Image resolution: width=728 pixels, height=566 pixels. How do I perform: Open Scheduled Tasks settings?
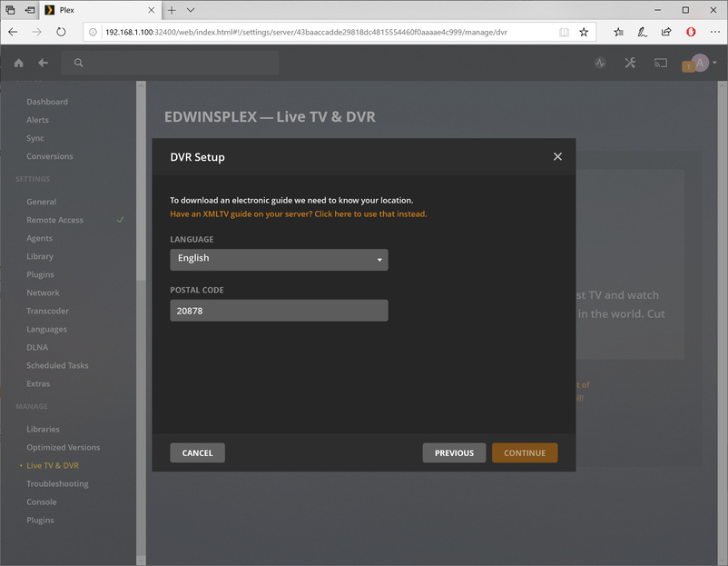tap(57, 365)
